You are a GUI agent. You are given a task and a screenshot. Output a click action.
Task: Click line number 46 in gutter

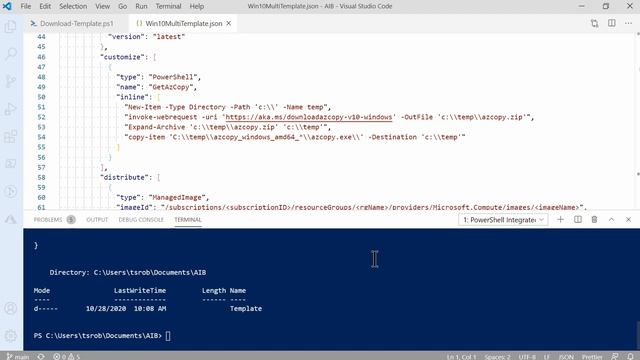coord(41,57)
